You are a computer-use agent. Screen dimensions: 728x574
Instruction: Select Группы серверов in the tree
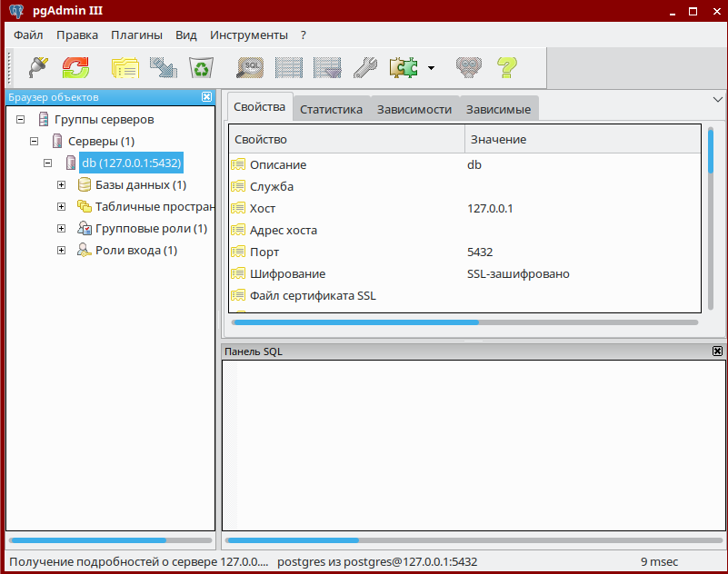click(x=104, y=120)
